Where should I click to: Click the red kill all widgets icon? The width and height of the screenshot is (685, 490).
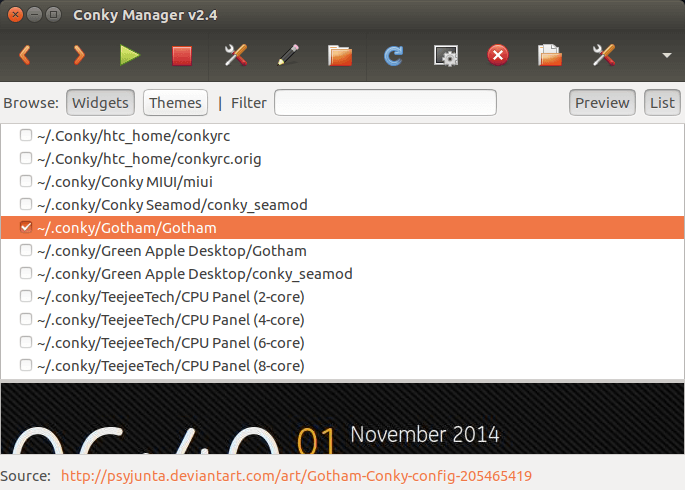tap(497, 56)
